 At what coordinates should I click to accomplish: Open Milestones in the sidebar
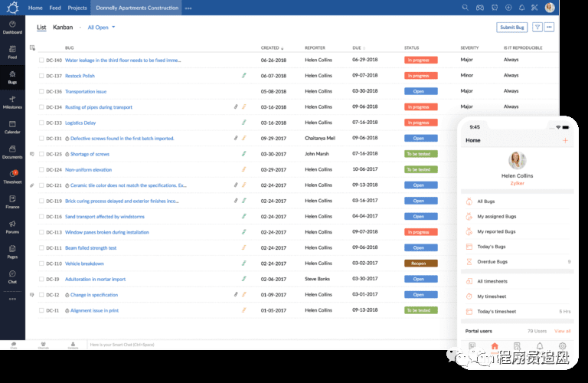pos(12,103)
